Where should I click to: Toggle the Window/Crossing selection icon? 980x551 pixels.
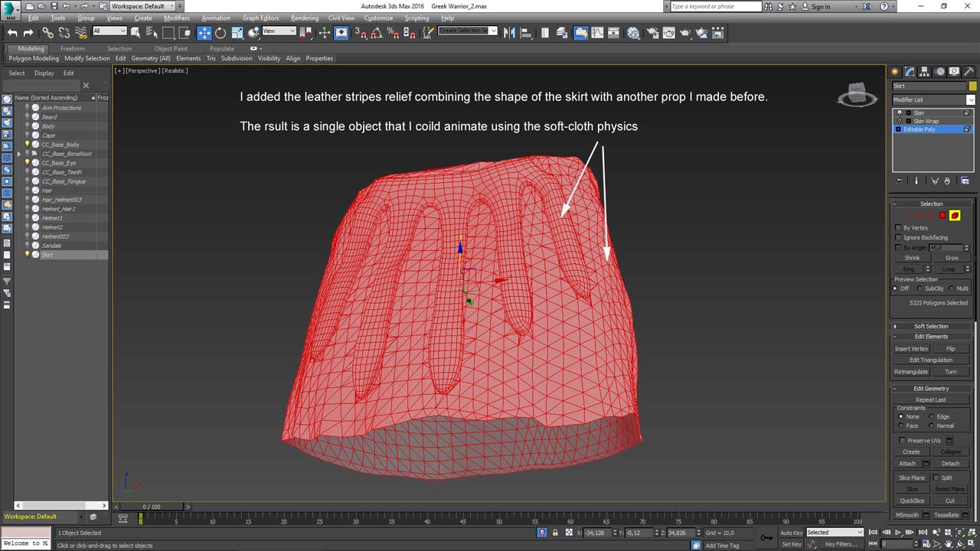(185, 33)
